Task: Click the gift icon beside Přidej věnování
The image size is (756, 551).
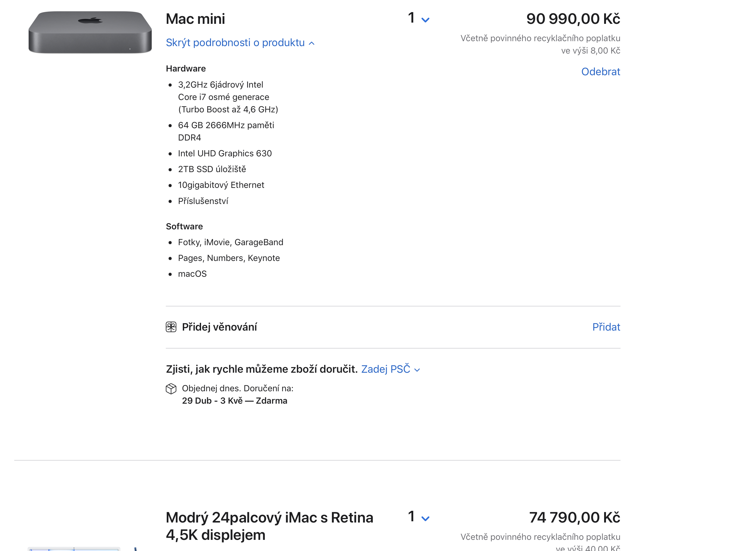Action: [x=171, y=327]
